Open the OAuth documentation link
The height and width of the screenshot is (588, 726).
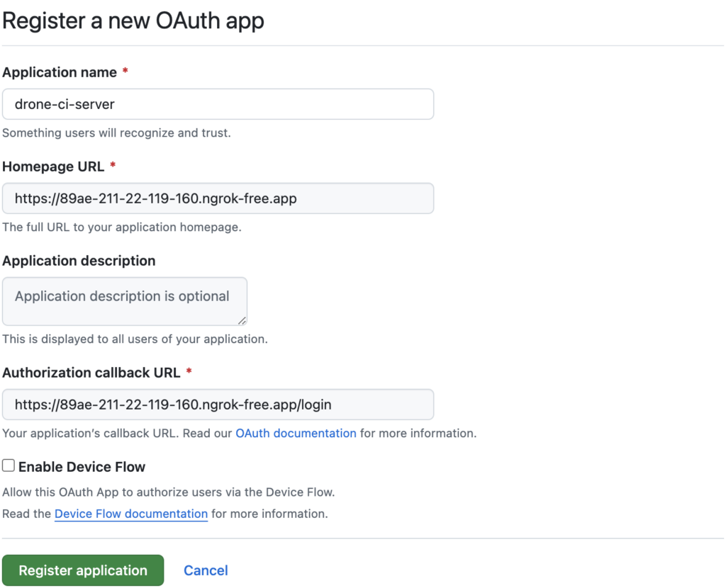click(295, 433)
